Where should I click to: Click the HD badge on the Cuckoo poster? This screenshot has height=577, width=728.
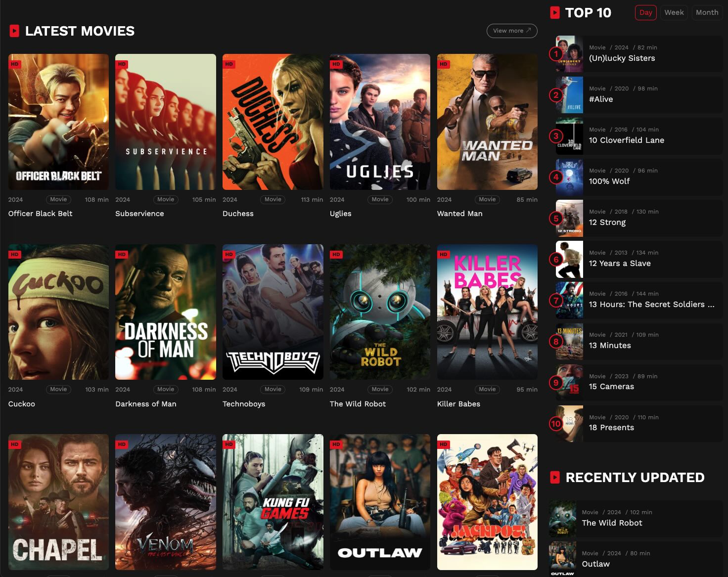click(x=15, y=254)
